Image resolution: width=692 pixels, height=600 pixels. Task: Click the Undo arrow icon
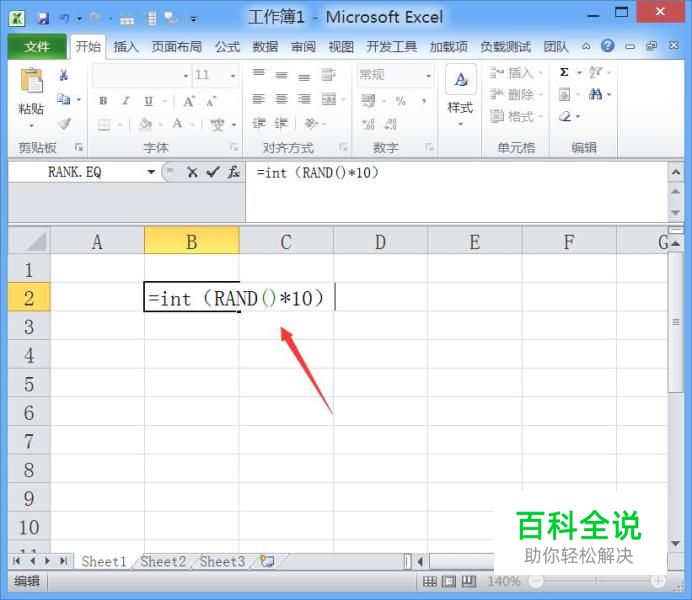(64, 19)
